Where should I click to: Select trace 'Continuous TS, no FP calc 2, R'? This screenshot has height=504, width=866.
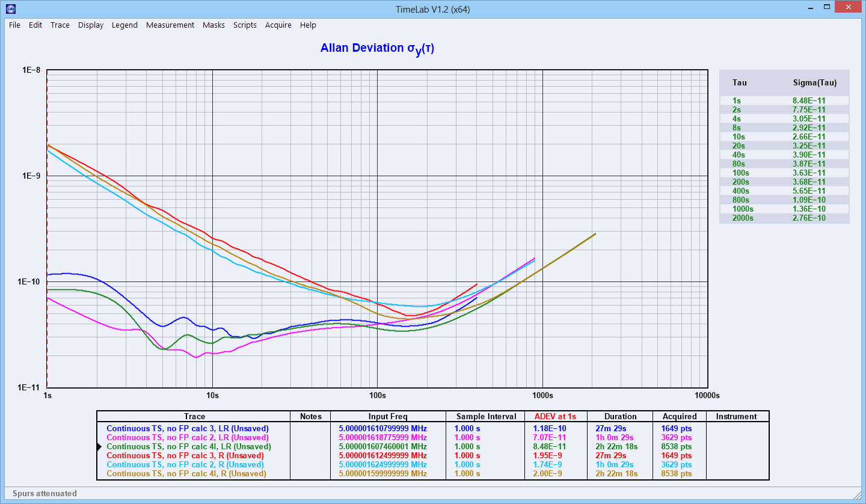coord(185,465)
